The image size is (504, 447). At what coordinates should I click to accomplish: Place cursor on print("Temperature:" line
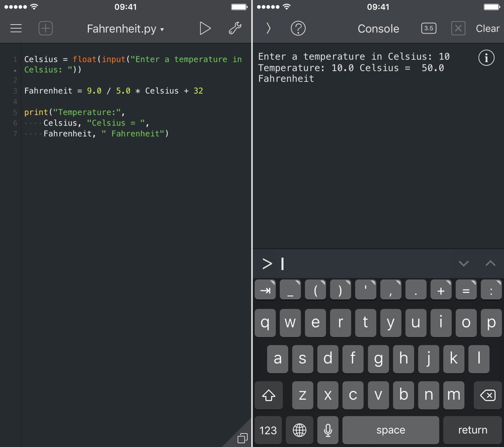[x=74, y=112]
